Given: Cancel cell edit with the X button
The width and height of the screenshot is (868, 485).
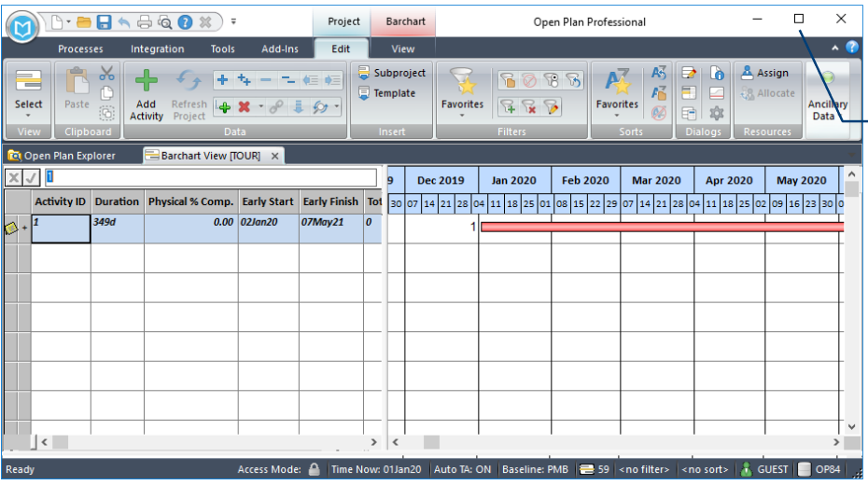Looking at the screenshot, I should [x=14, y=177].
